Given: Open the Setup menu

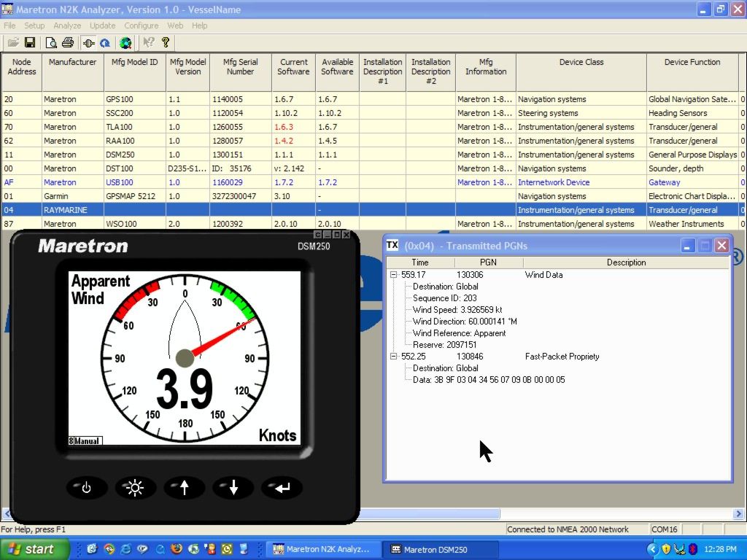Looking at the screenshot, I should pos(34,26).
